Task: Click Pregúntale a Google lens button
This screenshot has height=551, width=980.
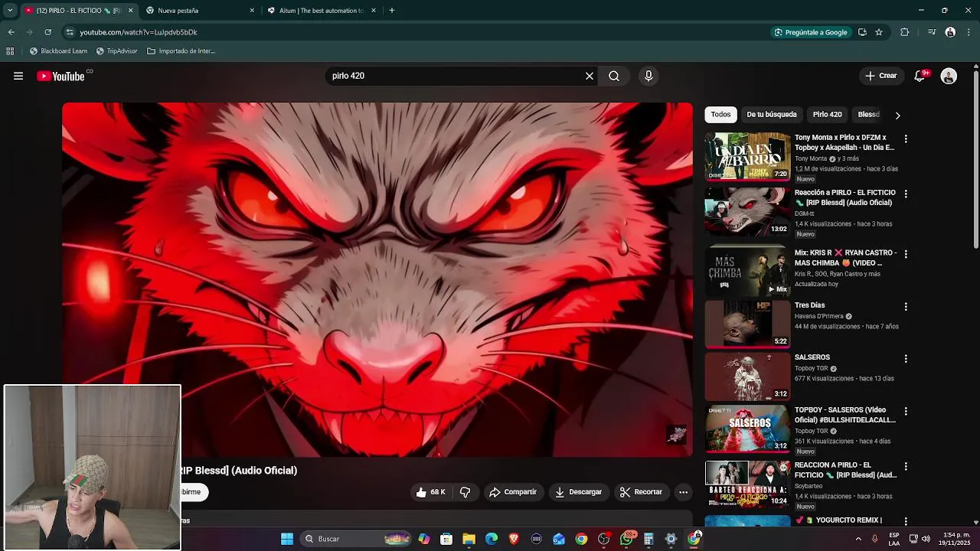Action: [x=811, y=32]
